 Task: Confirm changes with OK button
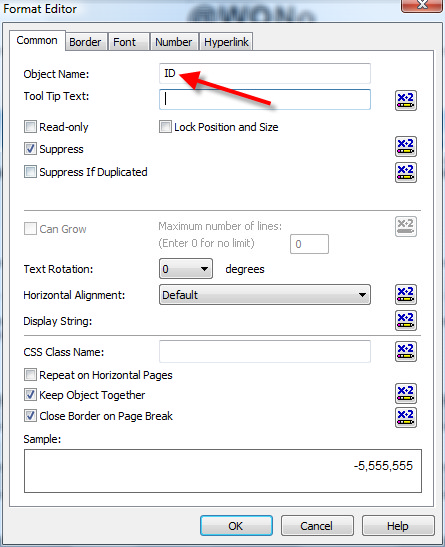tap(236, 526)
